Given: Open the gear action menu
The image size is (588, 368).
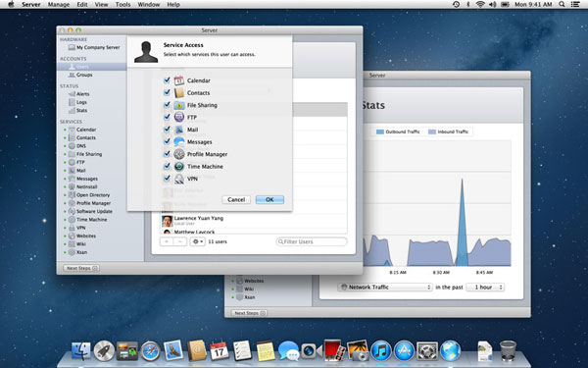Looking at the screenshot, I should click(x=197, y=241).
